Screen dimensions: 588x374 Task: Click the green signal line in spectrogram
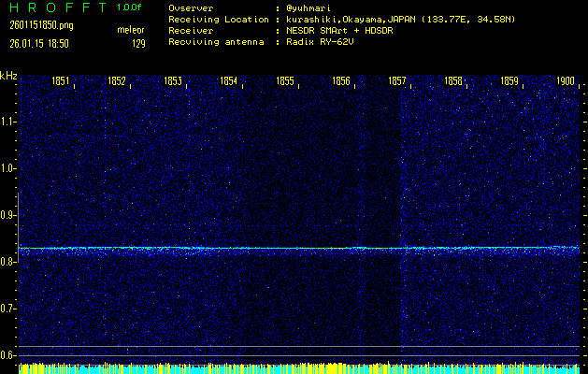[299, 248]
